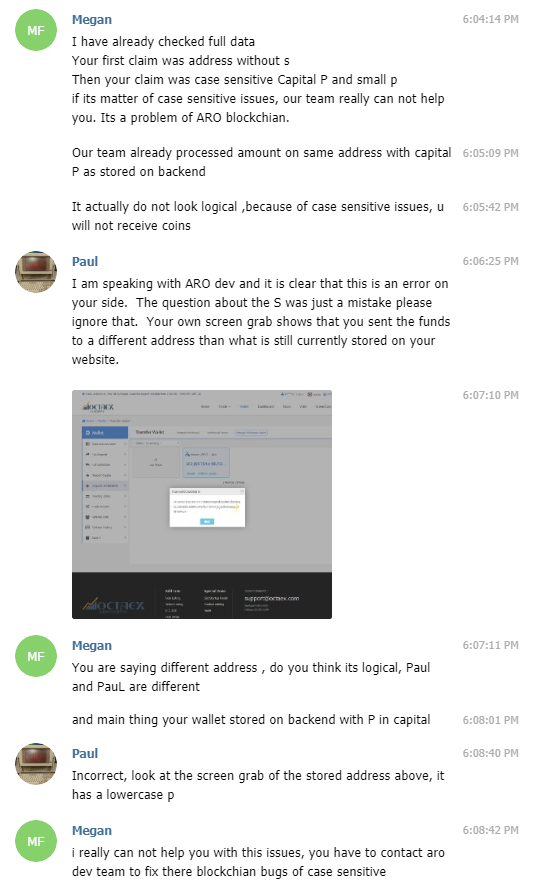Click Paul's profile photo at 6:08:40 PM
The height and width of the screenshot is (884, 538).
(x=36, y=764)
